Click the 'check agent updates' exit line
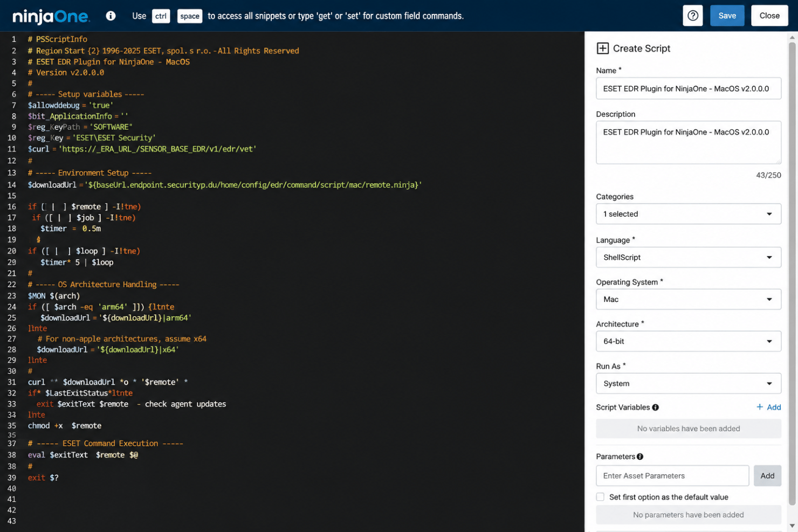Viewport: 798px width, 532px height. pos(132,404)
